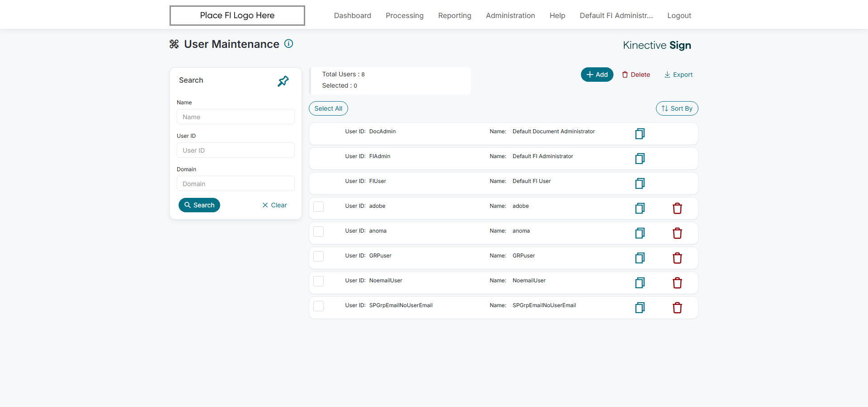This screenshot has width=868, height=407.
Task: Click the User Maintenance heading icon
Action: pyautogui.click(x=174, y=44)
